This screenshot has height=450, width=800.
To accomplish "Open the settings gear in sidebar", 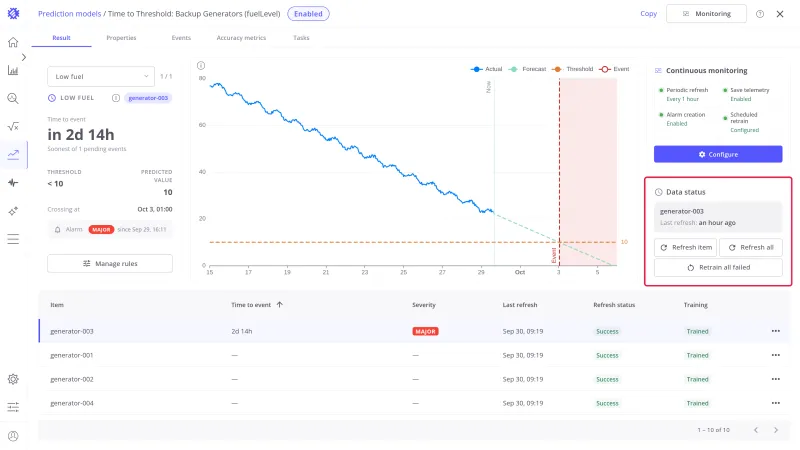I will point(13,379).
